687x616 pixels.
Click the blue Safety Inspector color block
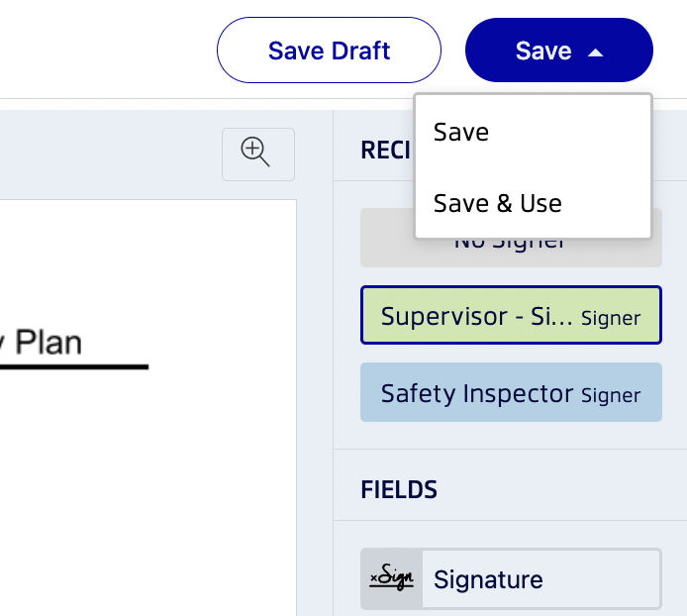click(511, 392)
